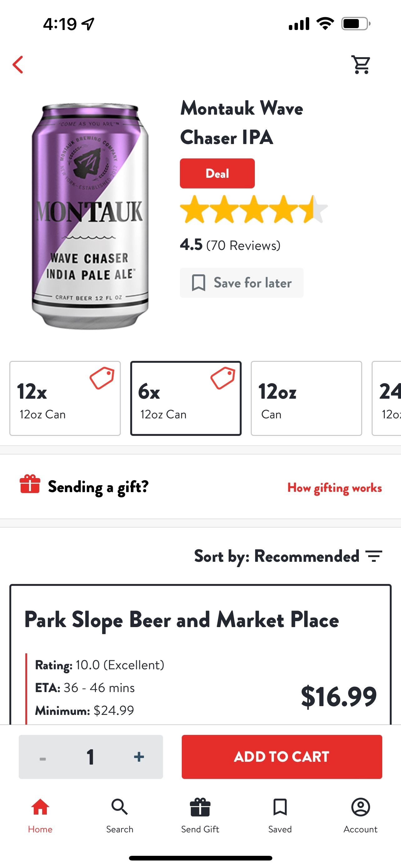Open How gifting works link
401x868 pixels.
click(334, 488)
